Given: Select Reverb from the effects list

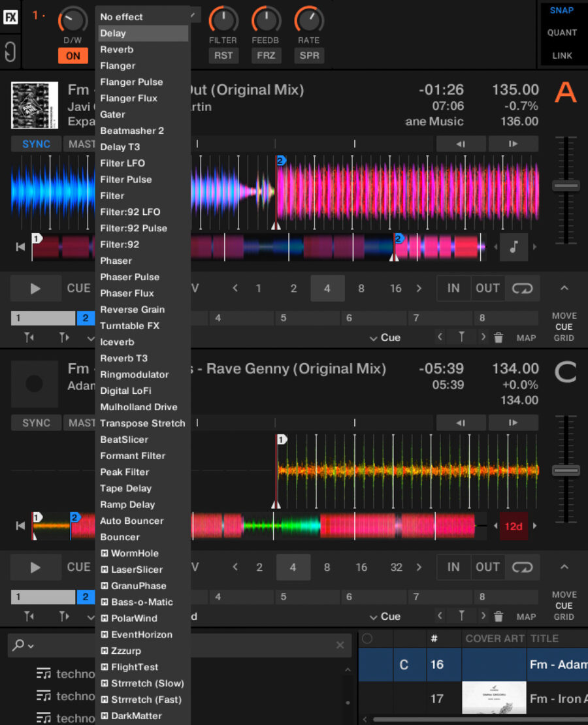Looking at the screenshot, I should pos(117,49).
